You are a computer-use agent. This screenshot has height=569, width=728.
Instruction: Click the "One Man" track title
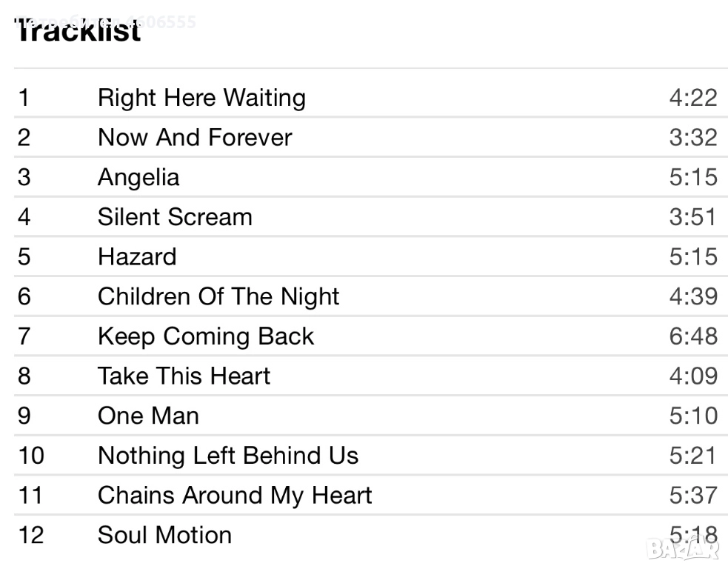148,416
